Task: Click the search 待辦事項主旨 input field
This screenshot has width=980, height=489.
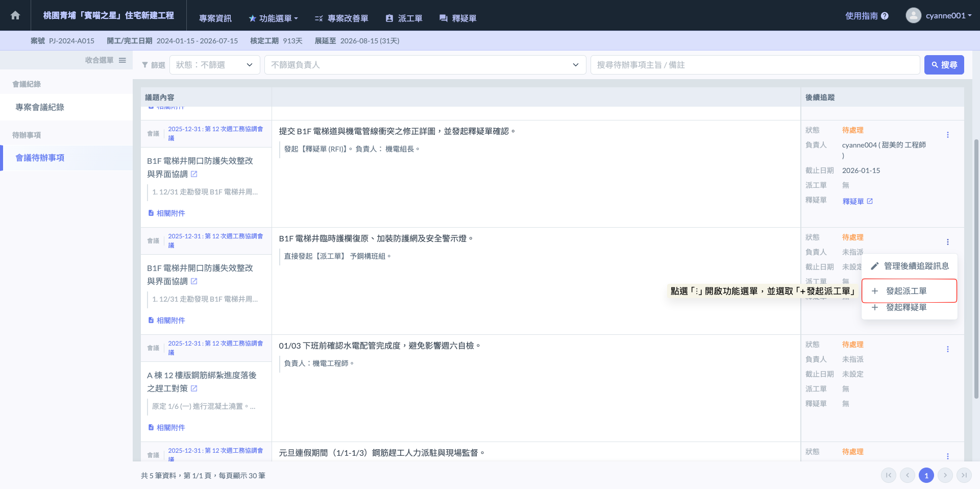Action: tap(754, 65)
